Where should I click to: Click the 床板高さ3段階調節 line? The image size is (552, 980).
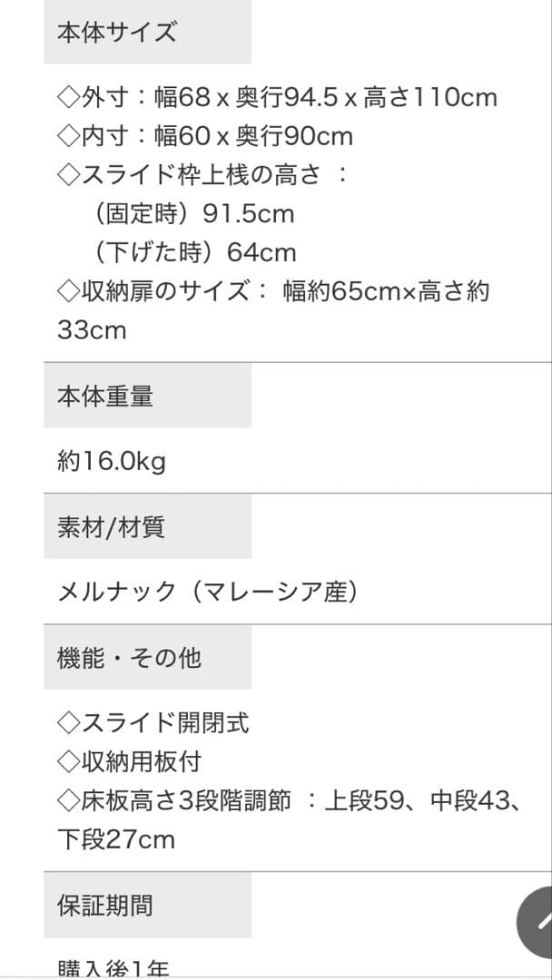[288, 800]
